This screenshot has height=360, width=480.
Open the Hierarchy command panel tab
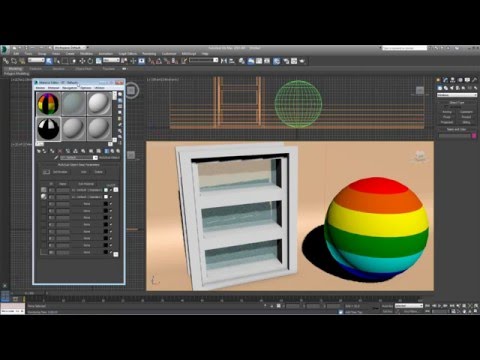453,80
